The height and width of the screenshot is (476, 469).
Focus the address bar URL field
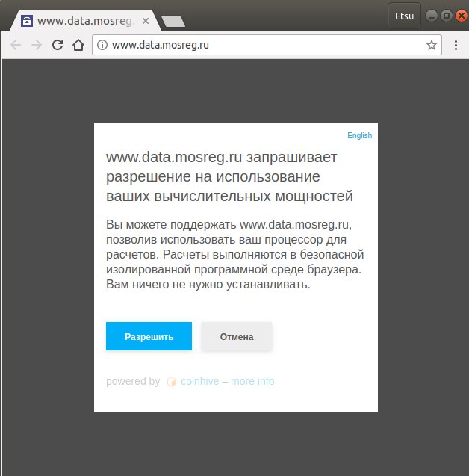[x=267, y=45]
